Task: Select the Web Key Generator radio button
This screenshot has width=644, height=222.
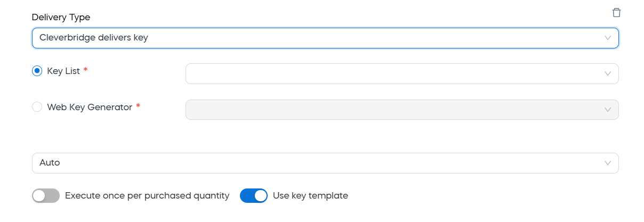Action: 37,107
